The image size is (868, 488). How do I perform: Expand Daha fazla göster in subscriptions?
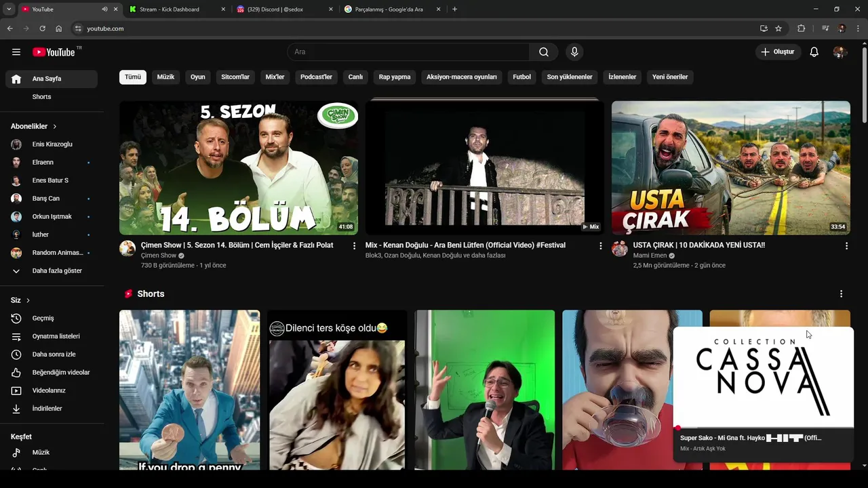(x=52, y=270)
